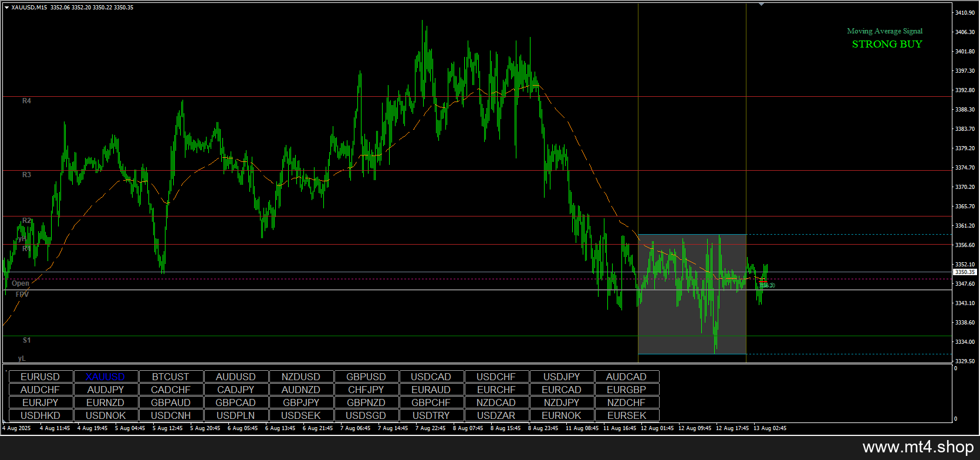Screen dimensions: 980x460
Task: Load AUDJPY pair button
Action: click(106, 390)
